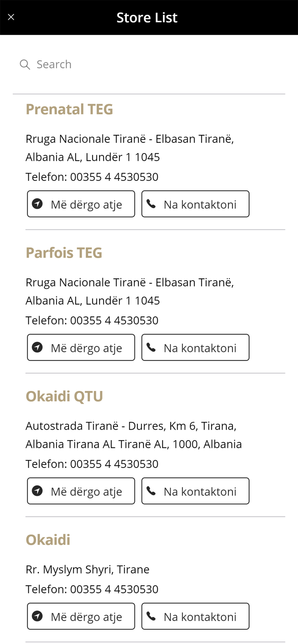
Task: Click 'Më dërgo atje' under Okaidi QTU
Action: pos(81,491)
